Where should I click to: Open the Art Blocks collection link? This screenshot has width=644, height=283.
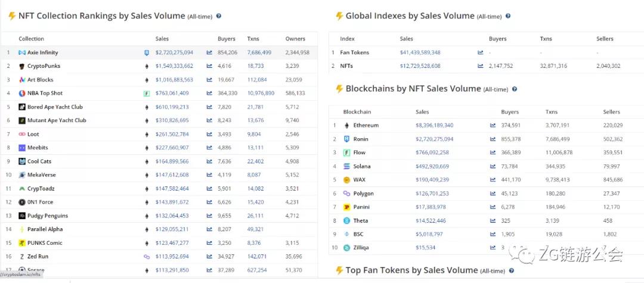[x=40, y=80]
